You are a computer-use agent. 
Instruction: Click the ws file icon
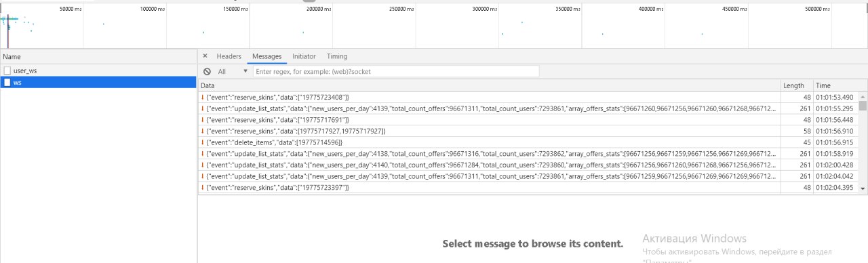point(7,82)
